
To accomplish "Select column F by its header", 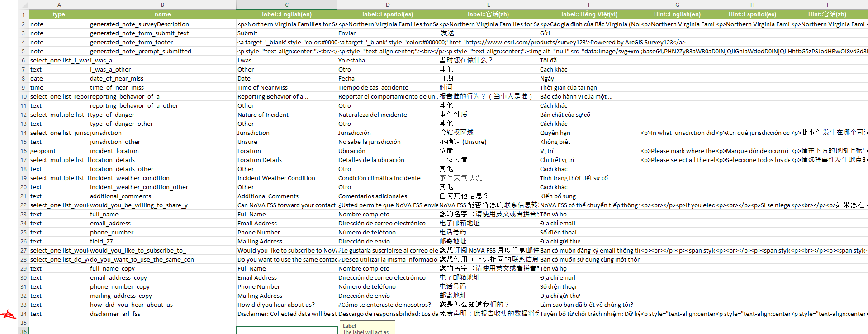I will pyautogui.click(x=589, y=5).
